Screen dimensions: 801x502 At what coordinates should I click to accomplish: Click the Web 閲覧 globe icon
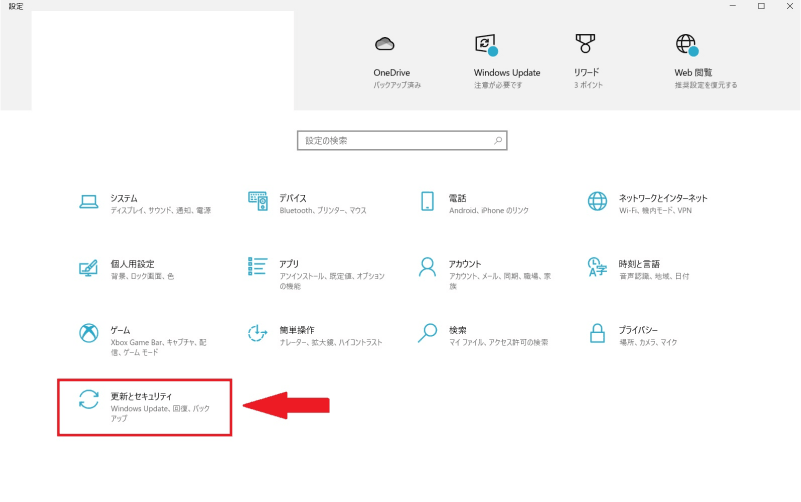point(687,44)
